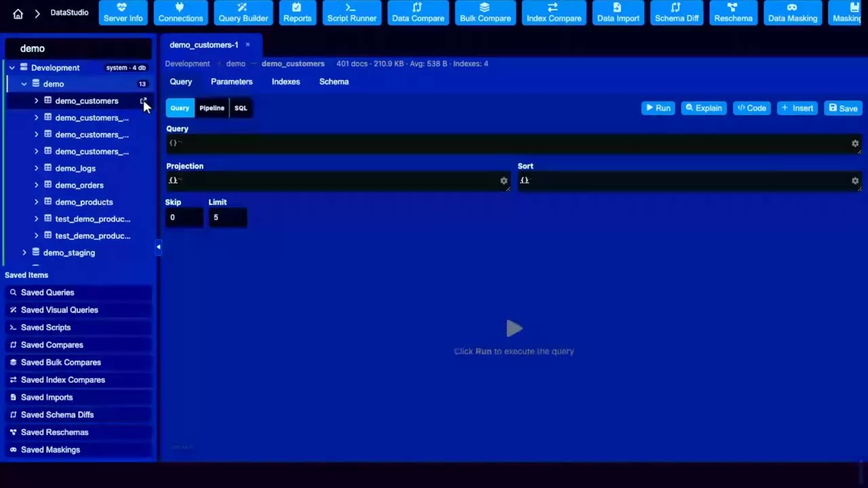This screenshot has width=868, height=488.
Task: Open the Data Compare tool
Action: tap(418, 13)
